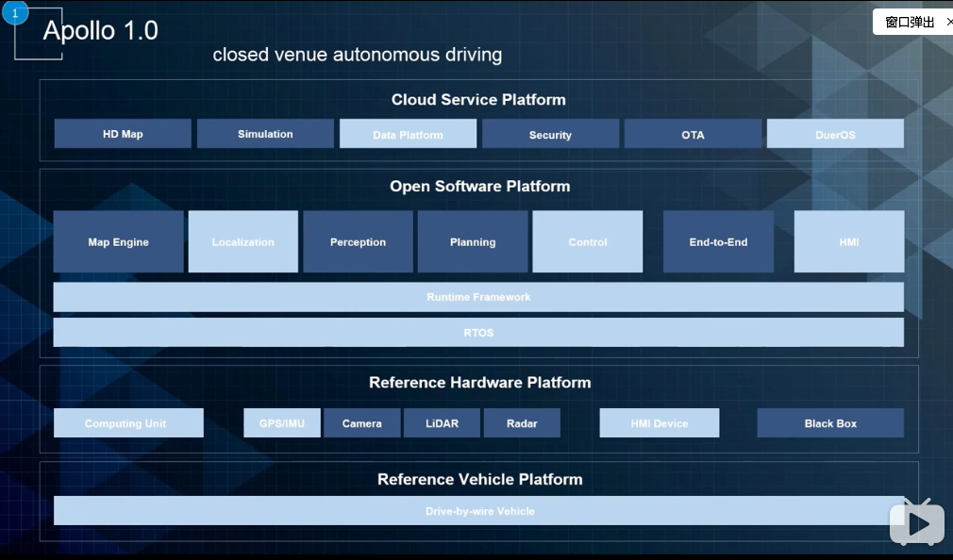Click the Radar box

pos(522,422)
